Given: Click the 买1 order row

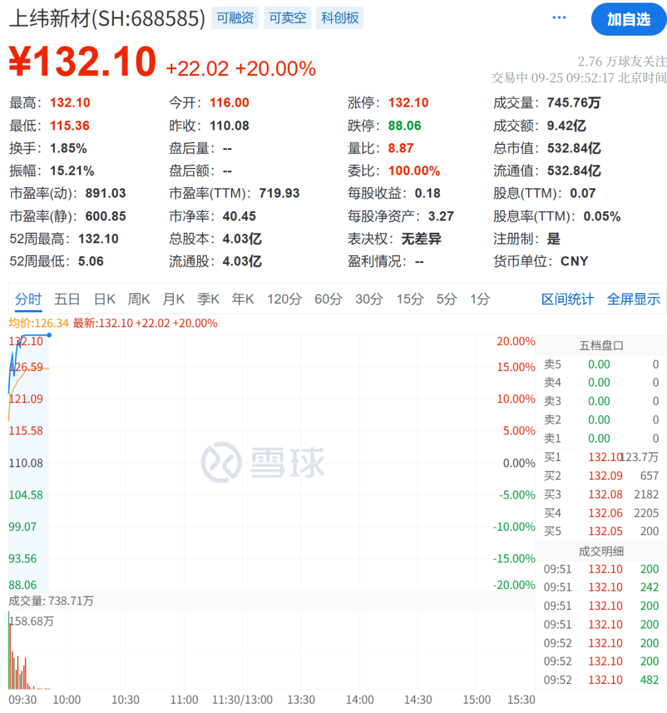Looking at the screenshot, I should [601, 457].
